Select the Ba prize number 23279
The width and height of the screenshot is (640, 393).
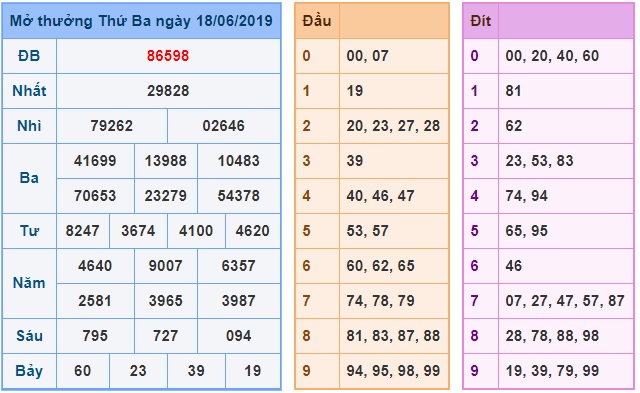[166, 196]
